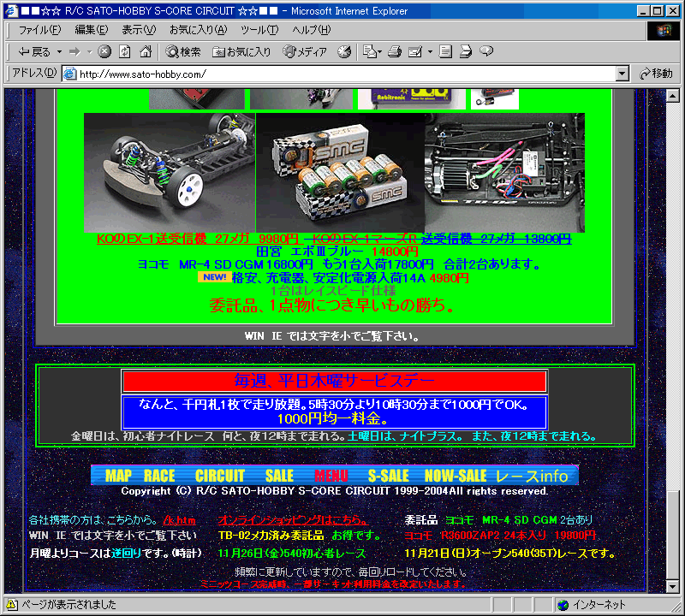The image size is (685, 616).
Task: Click the 移動 Go button
Action: coord(656,74)
